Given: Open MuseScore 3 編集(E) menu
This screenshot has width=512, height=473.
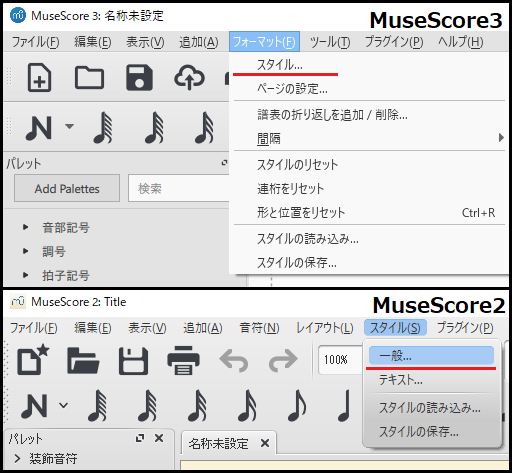Looking at the screenshot, I should (93, 42).
